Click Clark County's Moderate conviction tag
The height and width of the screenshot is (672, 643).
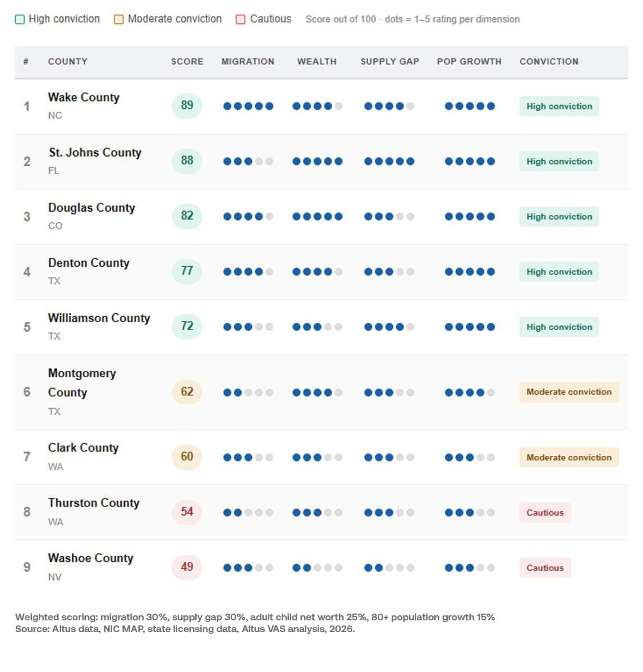click(x=569, y=458)
